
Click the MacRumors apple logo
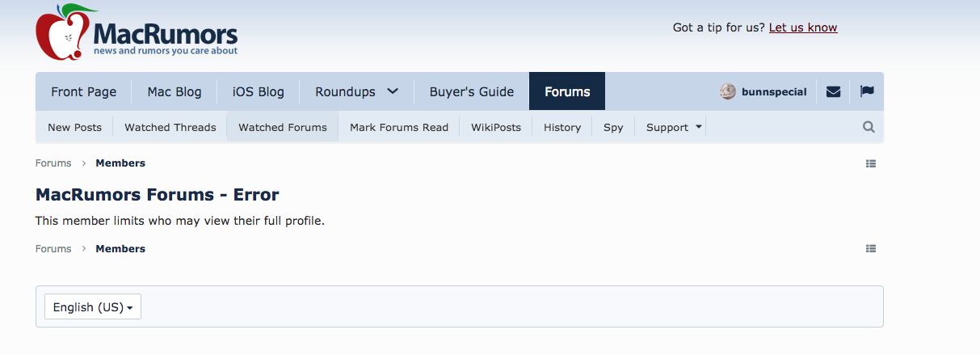pos(66,32)
